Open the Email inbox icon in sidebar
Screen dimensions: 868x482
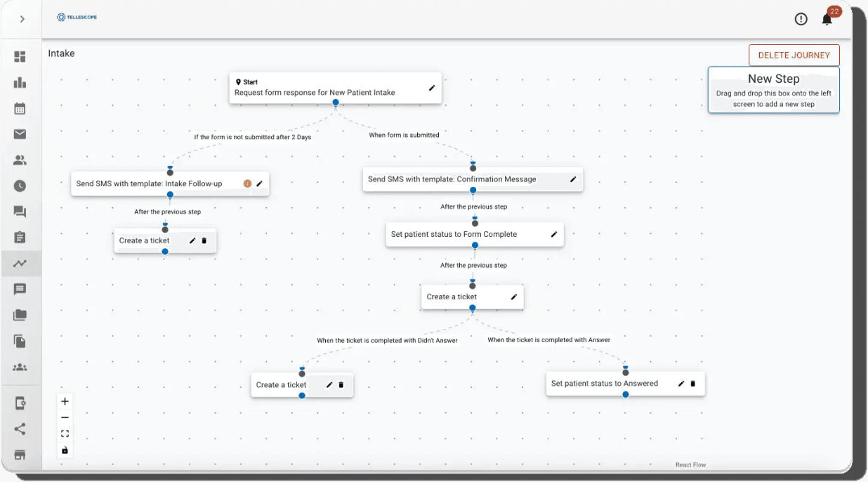pos(20,134)
